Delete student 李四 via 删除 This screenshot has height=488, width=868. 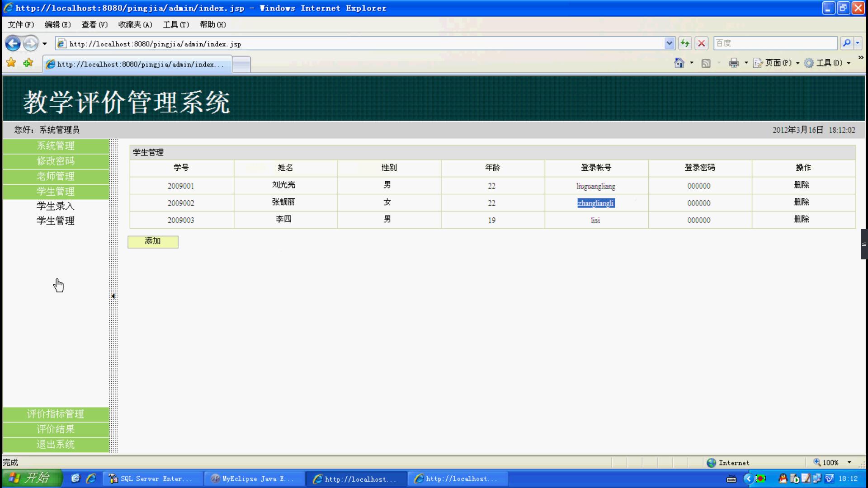pyautogui.click(x=802, y=219)
